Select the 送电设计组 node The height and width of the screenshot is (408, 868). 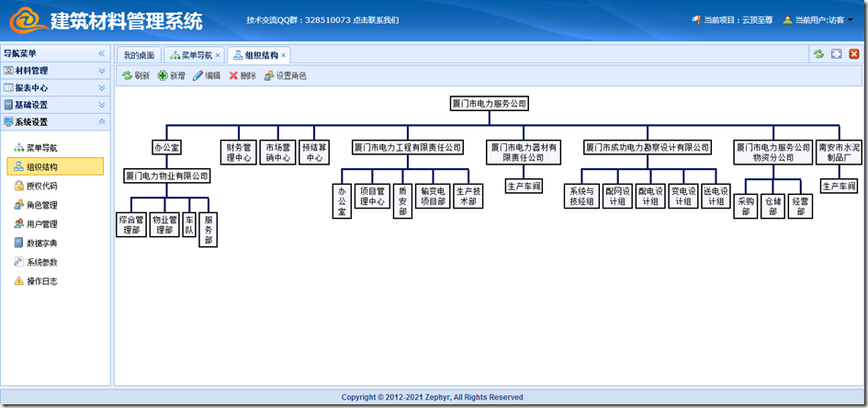tap(716, 196)
